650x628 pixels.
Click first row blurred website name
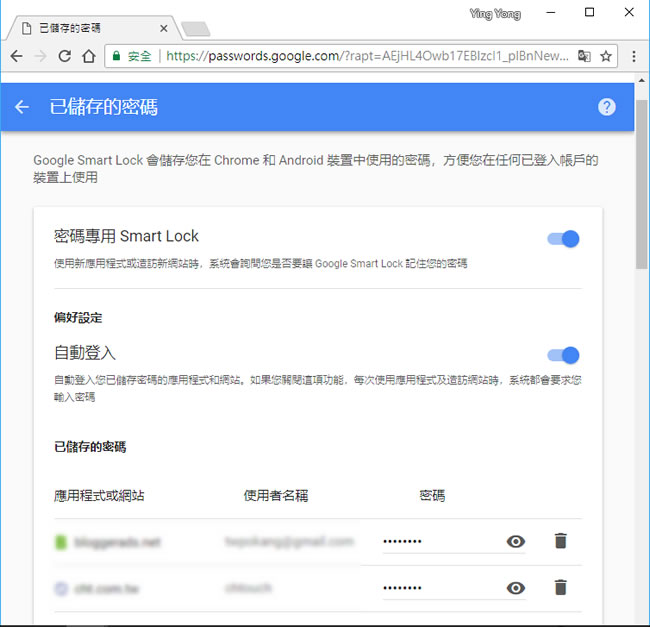[117, 542]
